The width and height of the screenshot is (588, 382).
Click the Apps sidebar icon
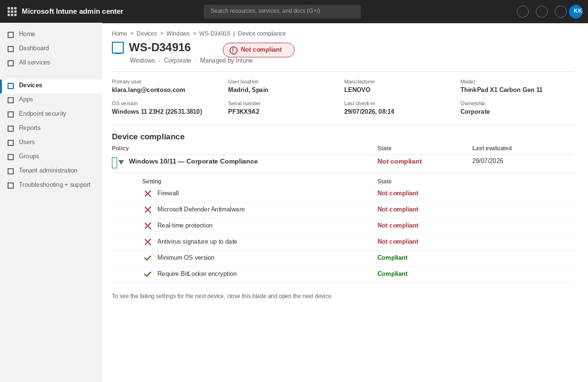(x=10, y=100)
